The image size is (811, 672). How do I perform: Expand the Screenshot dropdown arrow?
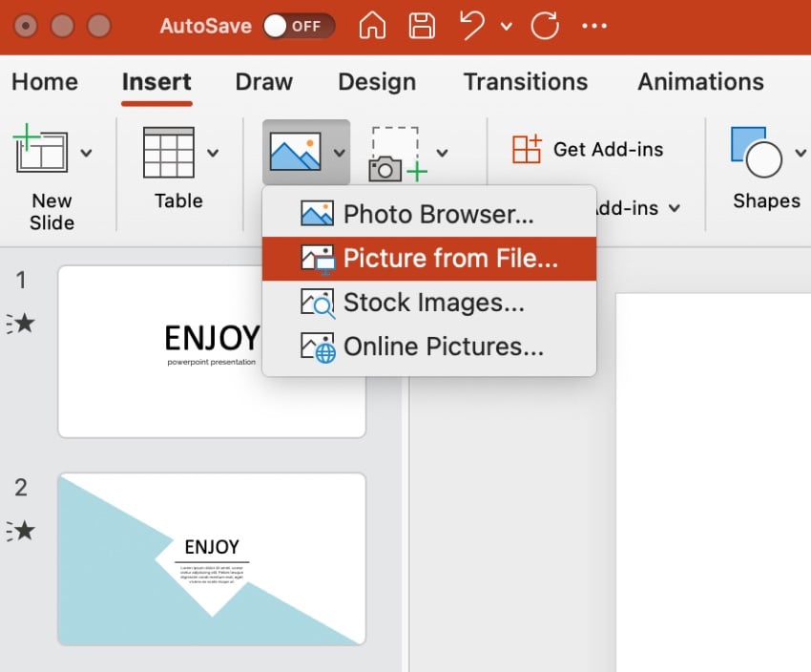pos(442,153)
